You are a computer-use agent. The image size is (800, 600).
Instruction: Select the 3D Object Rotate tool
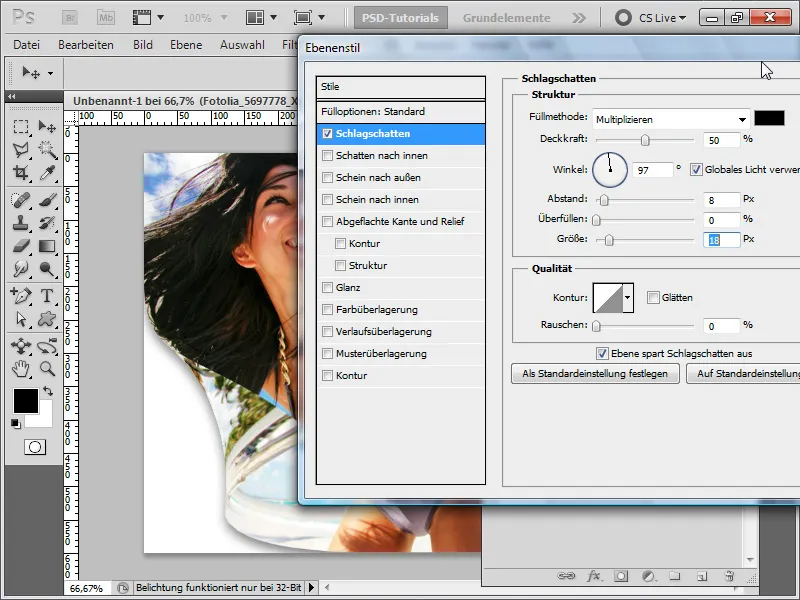pos(21,346)
